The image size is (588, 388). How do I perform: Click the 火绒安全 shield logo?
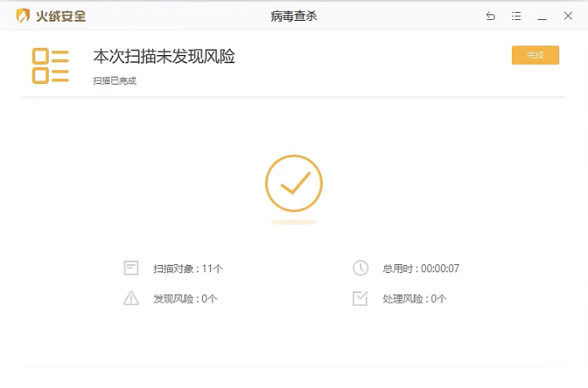point(23,16)
